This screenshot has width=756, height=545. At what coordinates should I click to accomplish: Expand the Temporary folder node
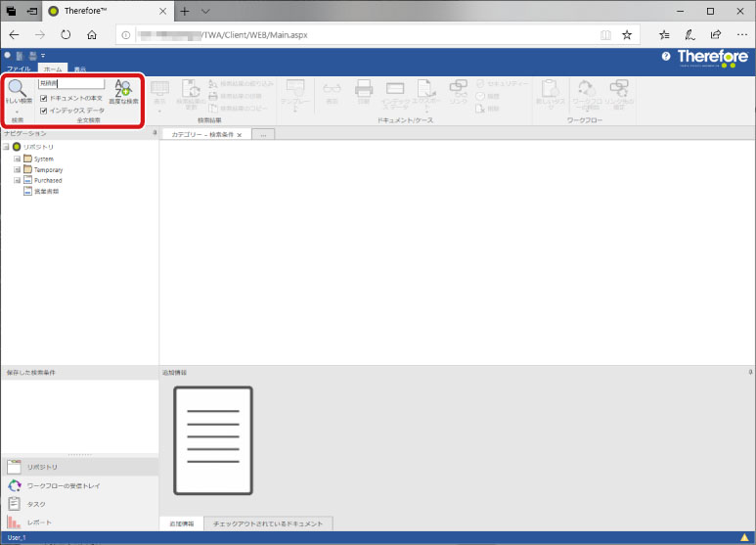point(17,169)
